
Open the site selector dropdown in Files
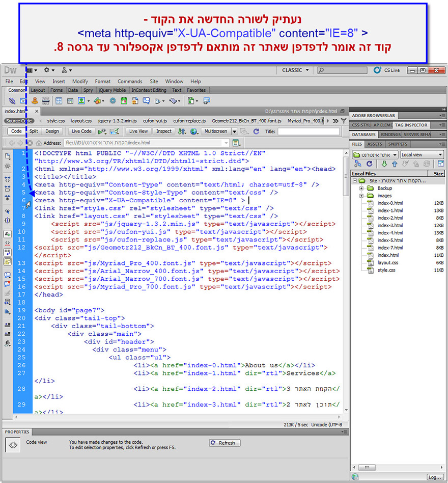point(375,155)
